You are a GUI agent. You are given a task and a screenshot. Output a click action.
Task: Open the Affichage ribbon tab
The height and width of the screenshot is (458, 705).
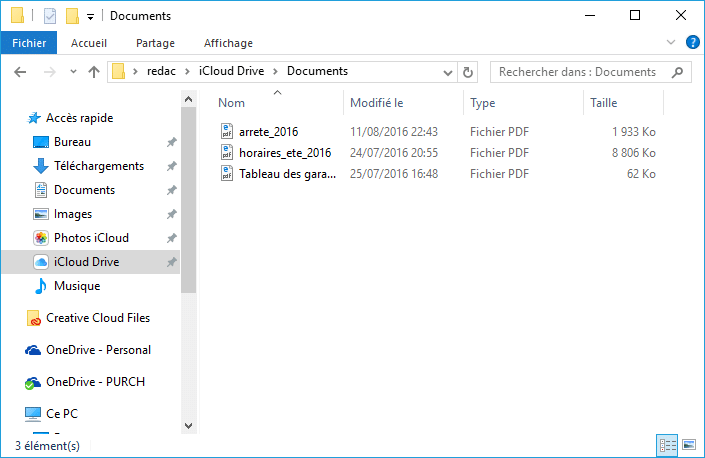point(228,43)
